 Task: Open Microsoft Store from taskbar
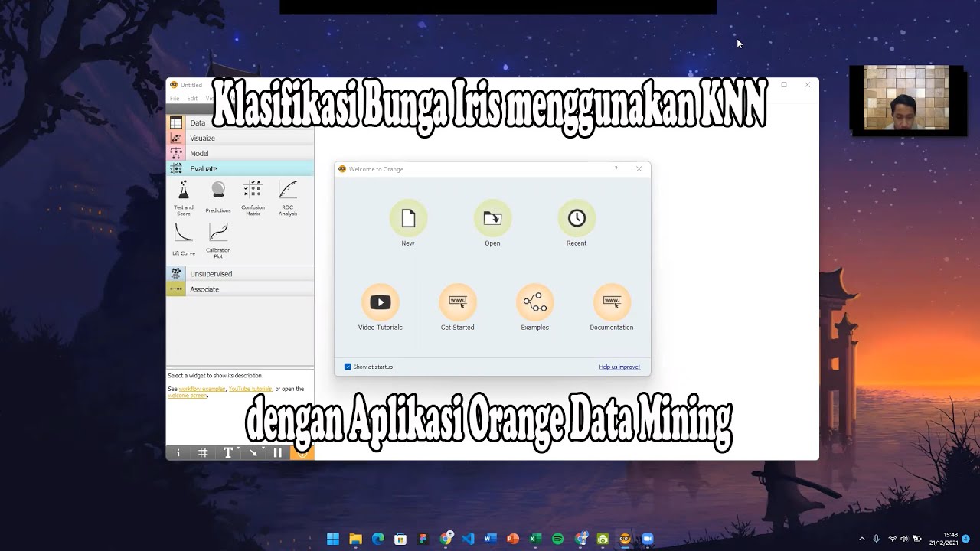click(x=400, y=539)
